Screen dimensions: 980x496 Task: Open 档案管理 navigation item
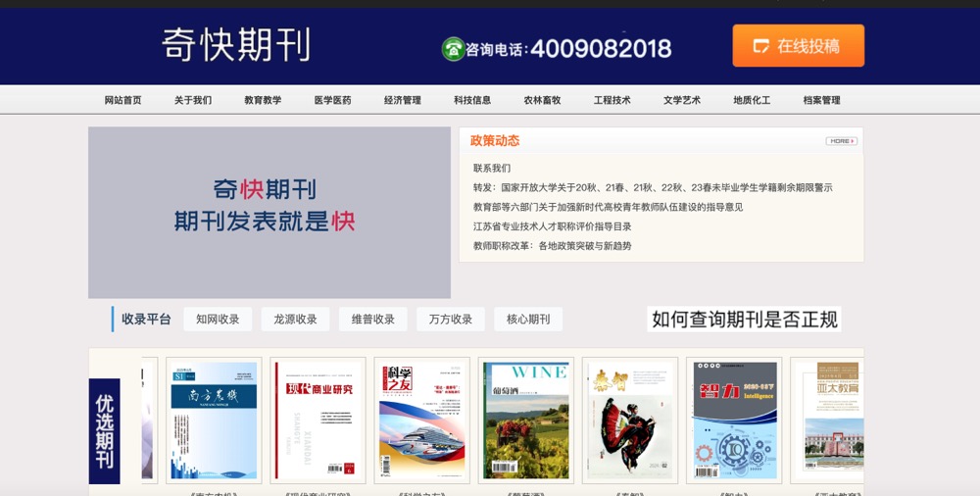pos(821,100)
